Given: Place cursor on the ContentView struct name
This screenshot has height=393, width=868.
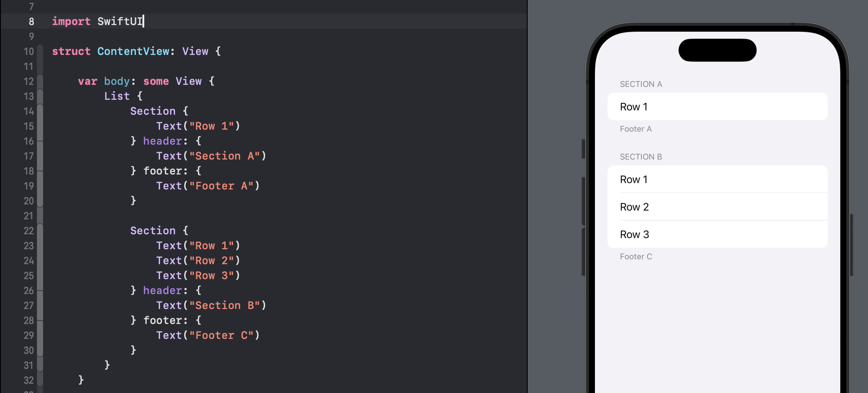Looking at the screenshot, I should [133, 51].
